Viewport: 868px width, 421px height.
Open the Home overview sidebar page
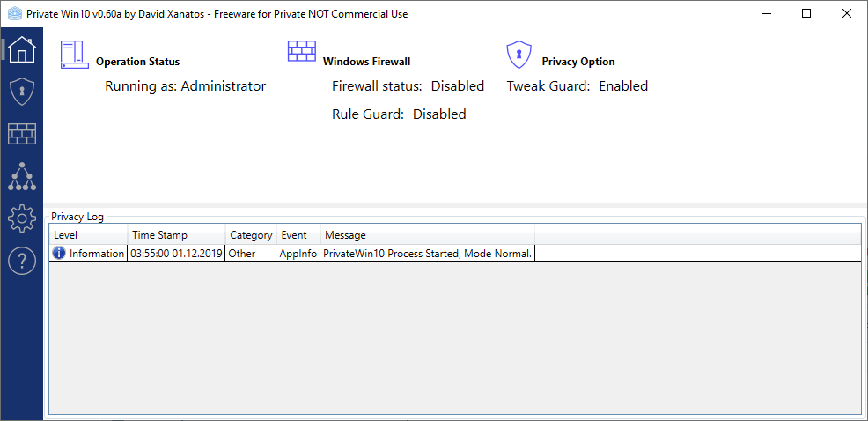pos(22,50)
